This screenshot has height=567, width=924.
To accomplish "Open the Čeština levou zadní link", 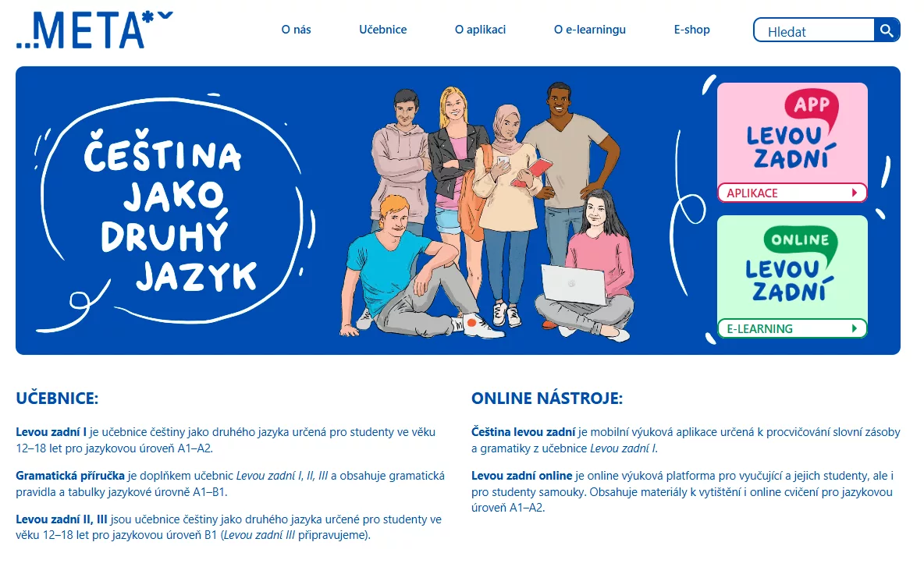I will click(524, 432).
